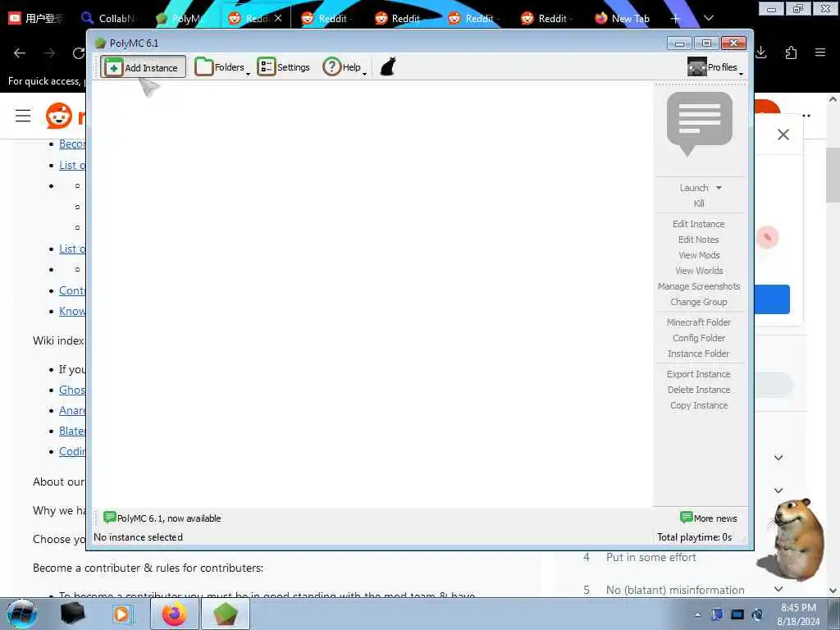The image size is (840, 630).
Task: Open the Firefox application menu
Action: (x=820, y=52)
